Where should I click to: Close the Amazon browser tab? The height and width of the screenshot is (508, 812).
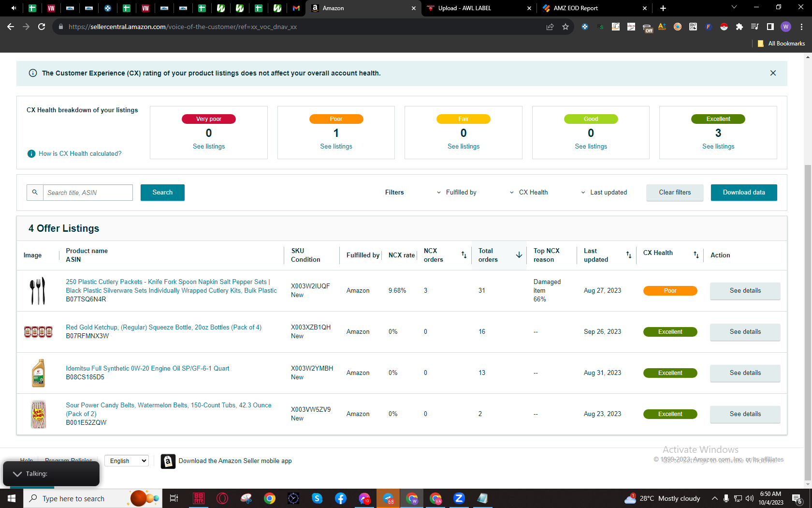pyautogui.click(x=414, y=8)
